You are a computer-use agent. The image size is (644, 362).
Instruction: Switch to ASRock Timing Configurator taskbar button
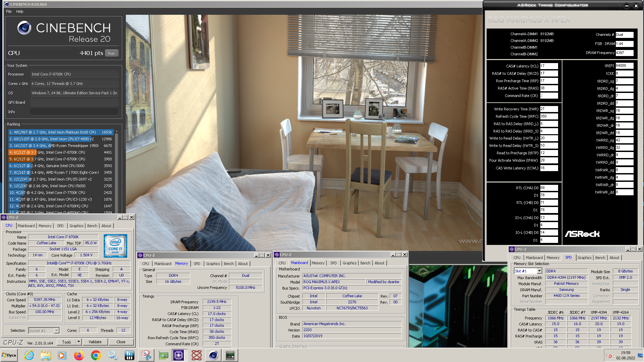230,355
